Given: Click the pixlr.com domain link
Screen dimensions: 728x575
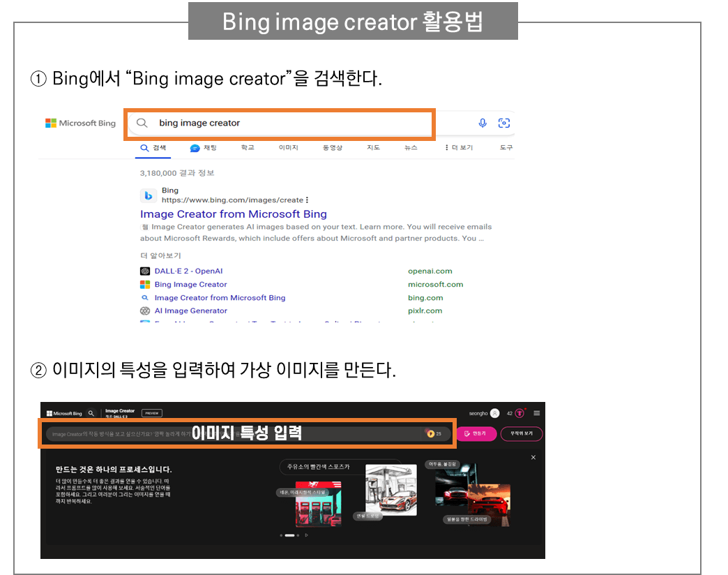Looking at the screenshot, I should [x=425, y=311].
